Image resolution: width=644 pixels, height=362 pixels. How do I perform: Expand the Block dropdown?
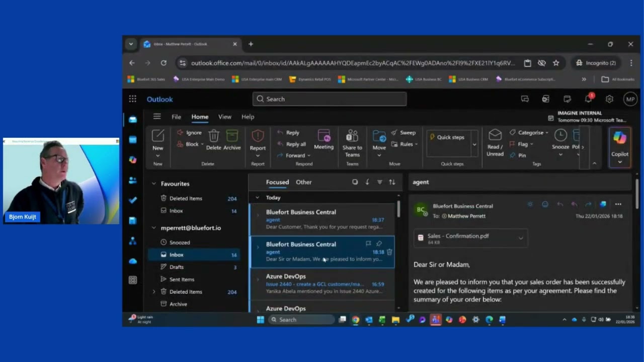202,144
